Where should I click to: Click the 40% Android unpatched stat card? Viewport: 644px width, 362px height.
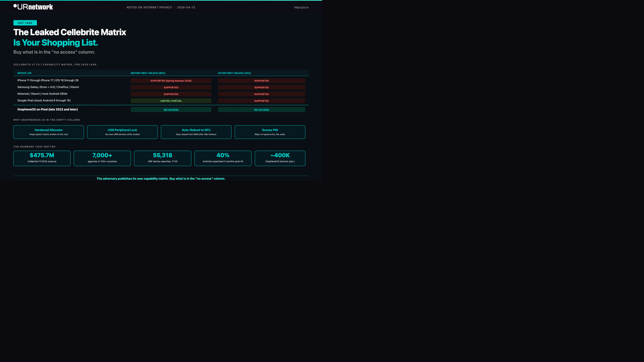coord(223,158)
